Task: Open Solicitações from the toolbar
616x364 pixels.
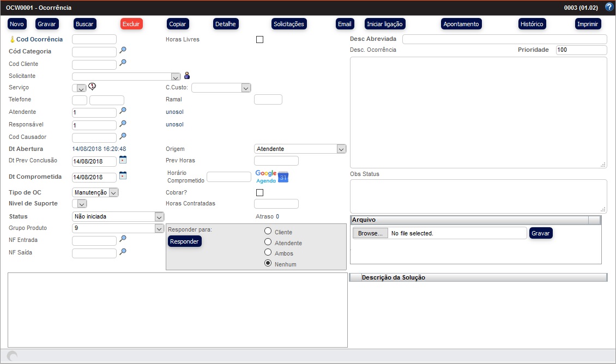Action: click(288, 24)
